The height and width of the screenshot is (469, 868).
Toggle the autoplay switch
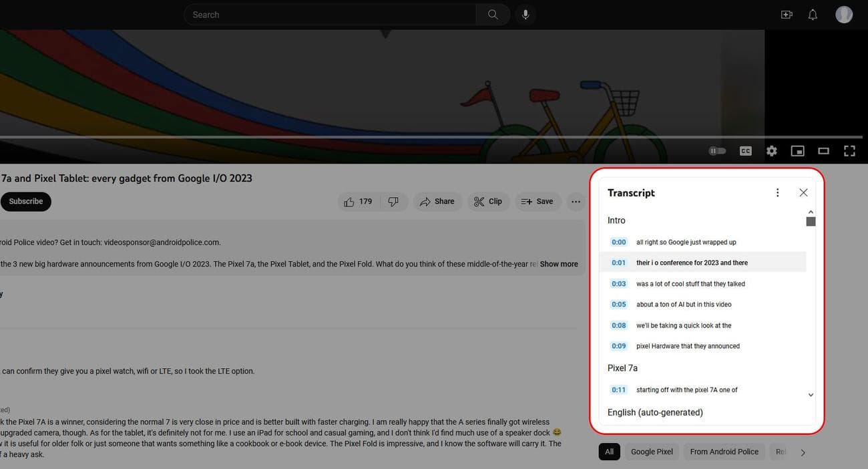718,151
